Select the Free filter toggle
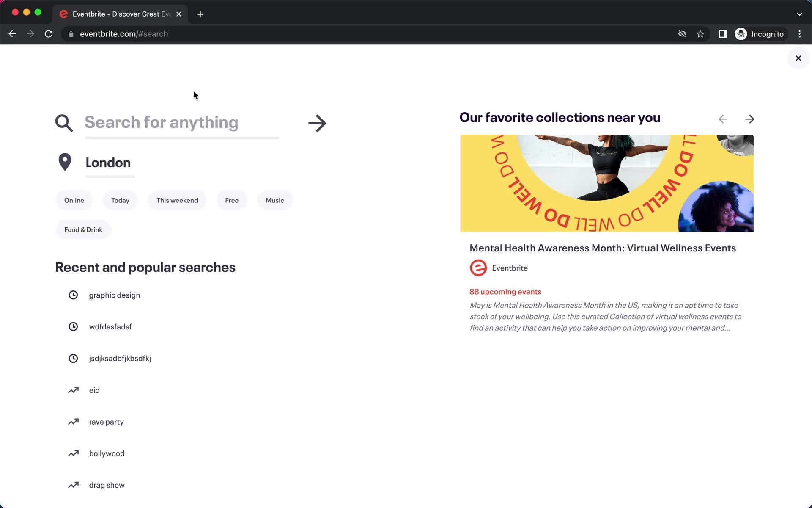 [232, 199]
